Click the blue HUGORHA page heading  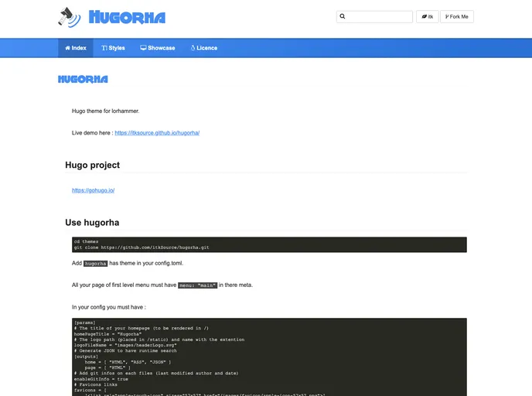(x=83, y=79)
